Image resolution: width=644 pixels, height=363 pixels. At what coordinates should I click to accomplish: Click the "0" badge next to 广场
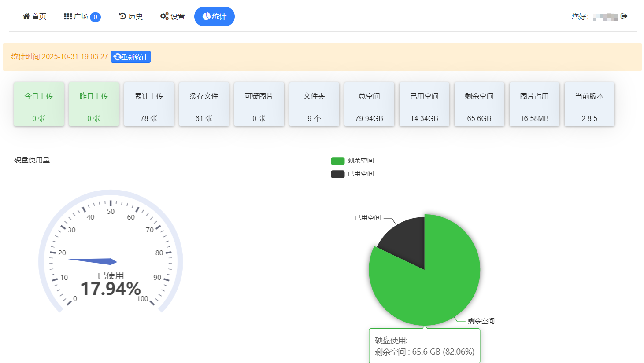click(96, 16)
